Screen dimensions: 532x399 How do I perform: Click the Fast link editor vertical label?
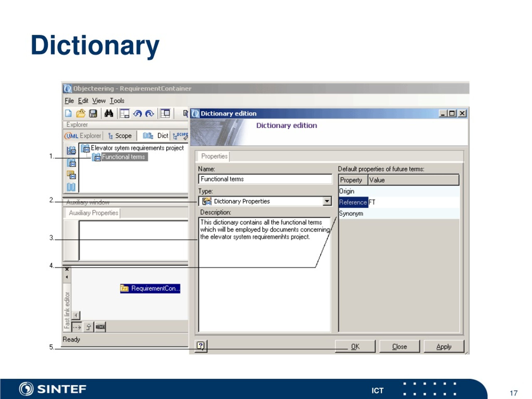point(67,310)
